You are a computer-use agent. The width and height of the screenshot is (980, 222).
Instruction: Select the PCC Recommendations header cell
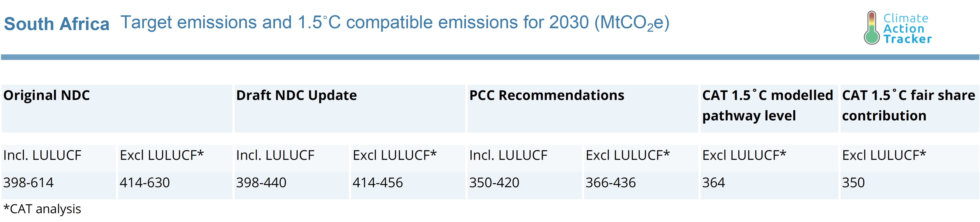[x=547, y=95]
